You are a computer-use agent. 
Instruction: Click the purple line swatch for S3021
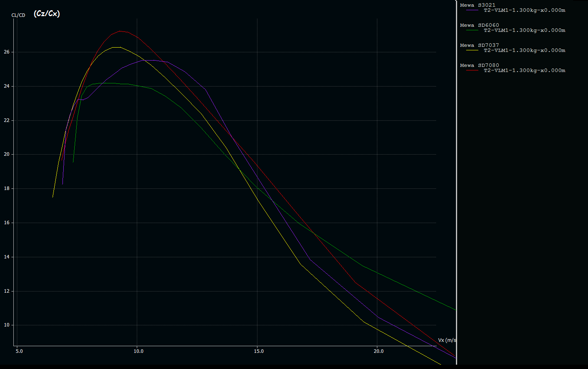(x=472, y=10)
